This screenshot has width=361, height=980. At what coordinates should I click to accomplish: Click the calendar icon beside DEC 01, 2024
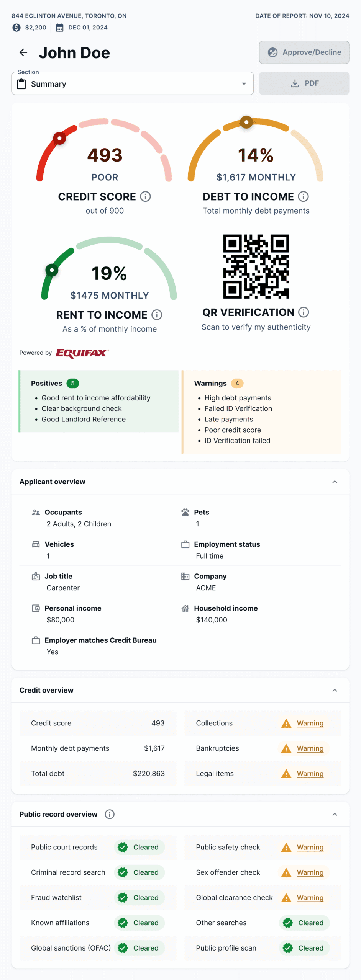(x=59, y=28)
